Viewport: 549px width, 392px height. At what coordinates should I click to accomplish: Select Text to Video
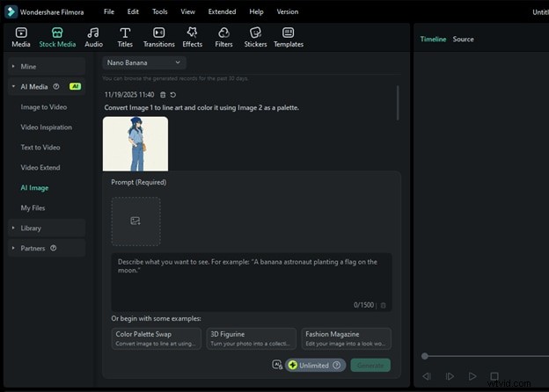click(x=40, y=147)
